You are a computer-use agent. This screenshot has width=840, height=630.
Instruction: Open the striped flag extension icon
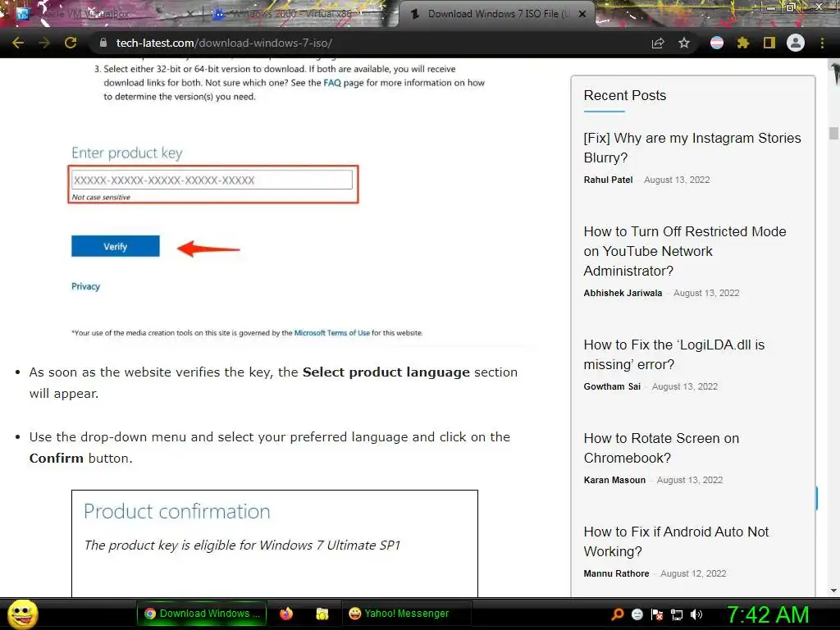[717, 43]
